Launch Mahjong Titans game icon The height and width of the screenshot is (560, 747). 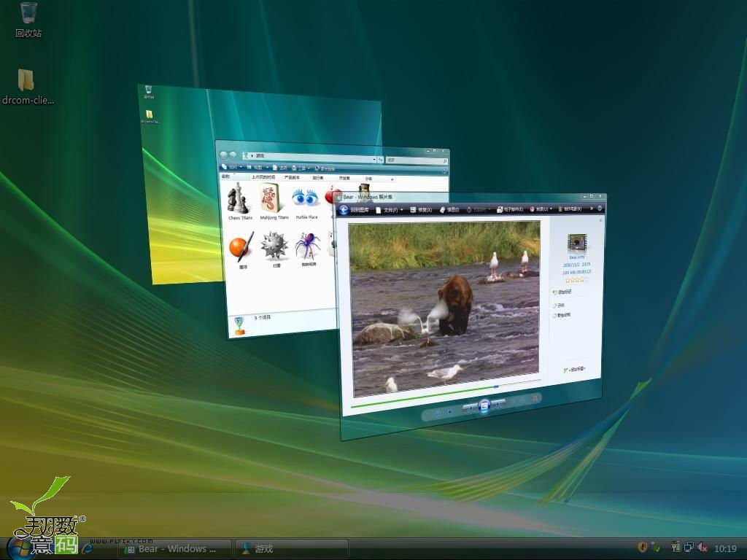(x=272, y=201)
